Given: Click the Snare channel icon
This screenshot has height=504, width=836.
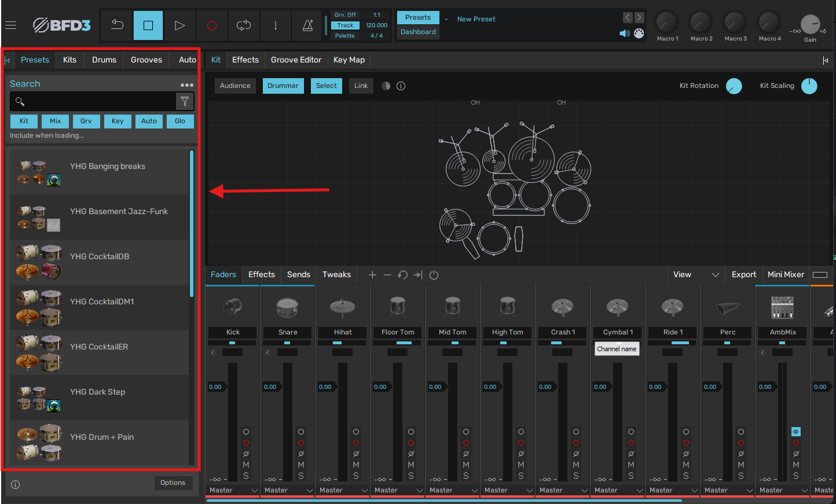Looking at the screenshot, I should (287, 307).
